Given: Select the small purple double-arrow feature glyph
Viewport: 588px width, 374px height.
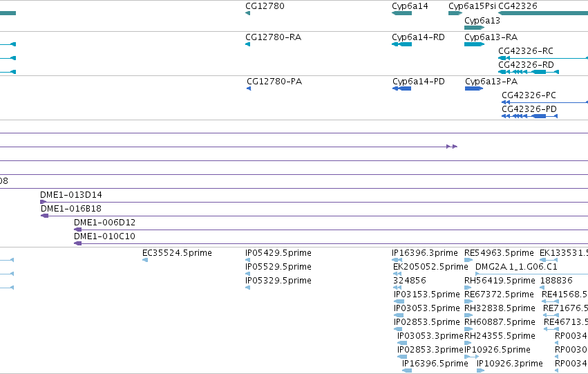Looking at the screenshot, I should pos(452,147).
